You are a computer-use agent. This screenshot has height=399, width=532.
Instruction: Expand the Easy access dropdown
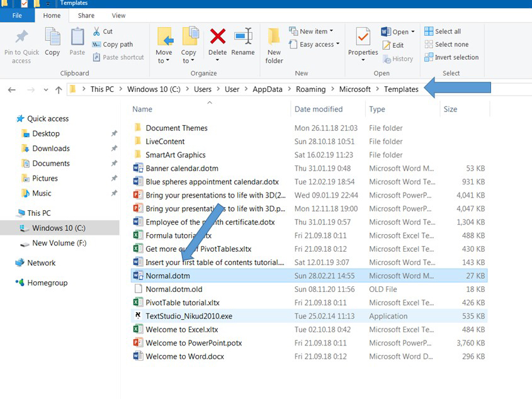click(x=315, y=45)
